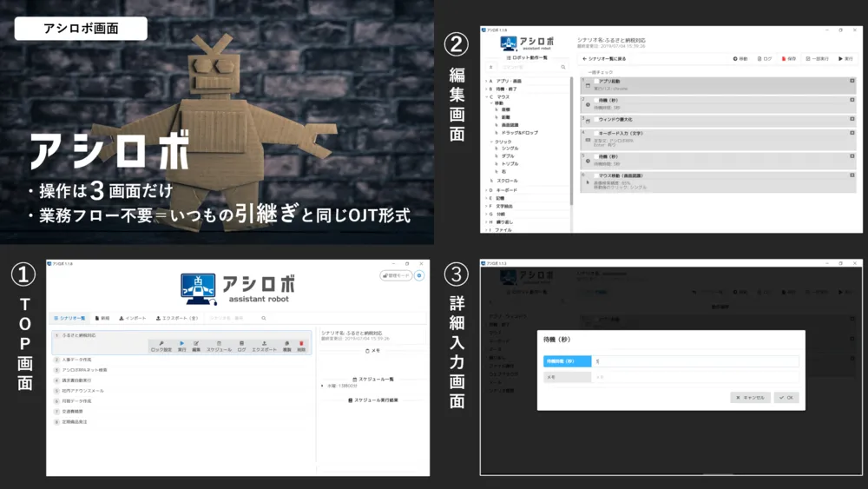
Task: Click the keyboard icon of step 4
Action: pos(588,140)
